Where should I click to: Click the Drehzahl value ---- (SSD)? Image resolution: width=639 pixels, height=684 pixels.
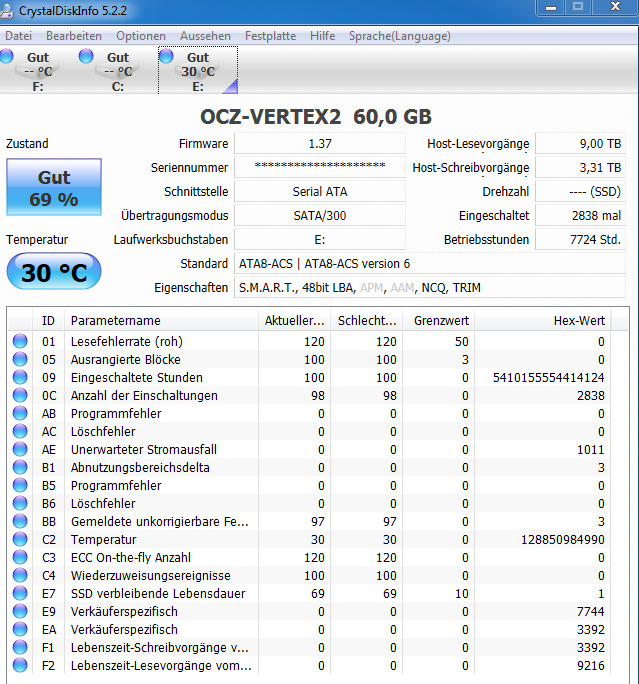pyautogui.click(x=581, y=192)
